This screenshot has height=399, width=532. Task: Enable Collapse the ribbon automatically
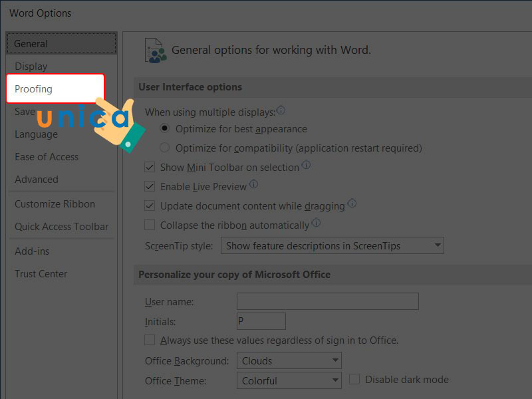click(150, 225)
